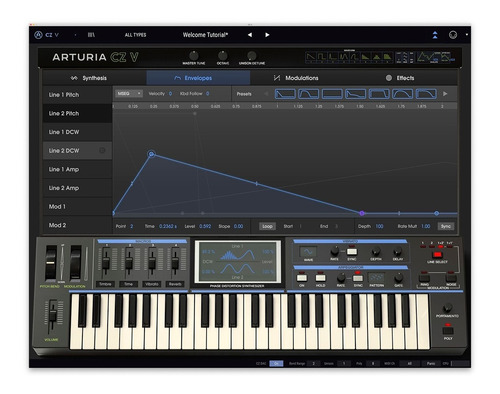Open the arpeggiator Pattern selector
The height and width of the screenshot is (394, 500).
click(377, 277)
